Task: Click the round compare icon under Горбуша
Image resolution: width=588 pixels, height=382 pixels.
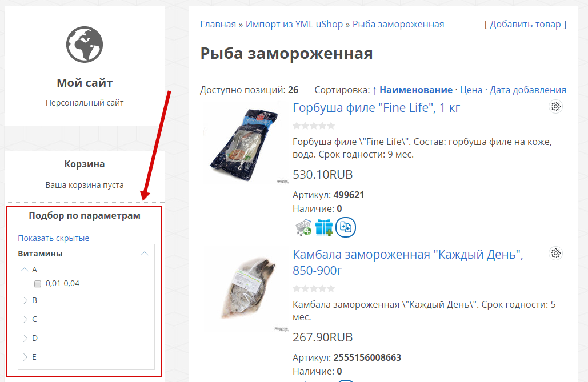Action: click(345, 227)
